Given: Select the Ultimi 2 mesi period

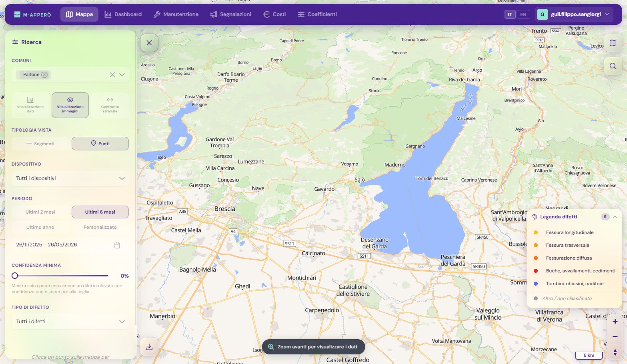Looking at the screenshot, I should [x=40, y=212].
